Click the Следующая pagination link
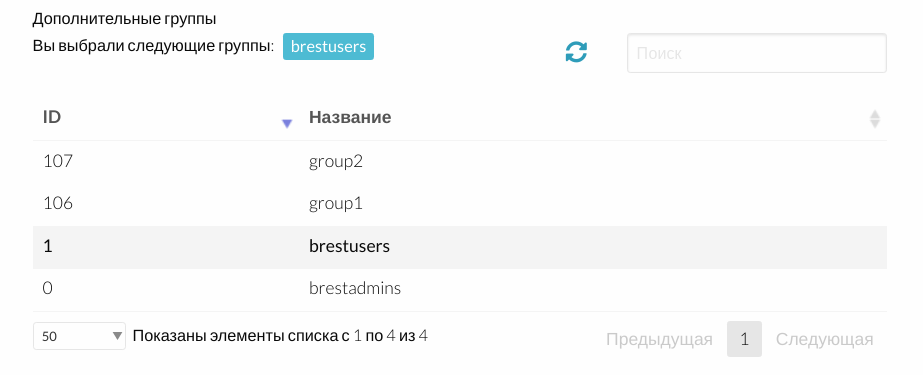The height and width of the screenshot is (375, 923). [x=824, y=339]
